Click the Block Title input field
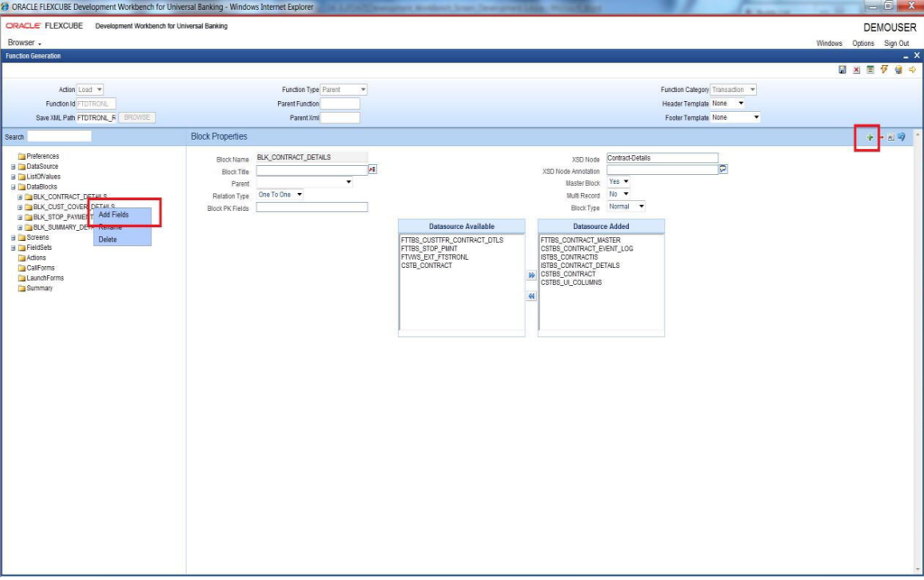Screen dimensions: 924x580 311,170
